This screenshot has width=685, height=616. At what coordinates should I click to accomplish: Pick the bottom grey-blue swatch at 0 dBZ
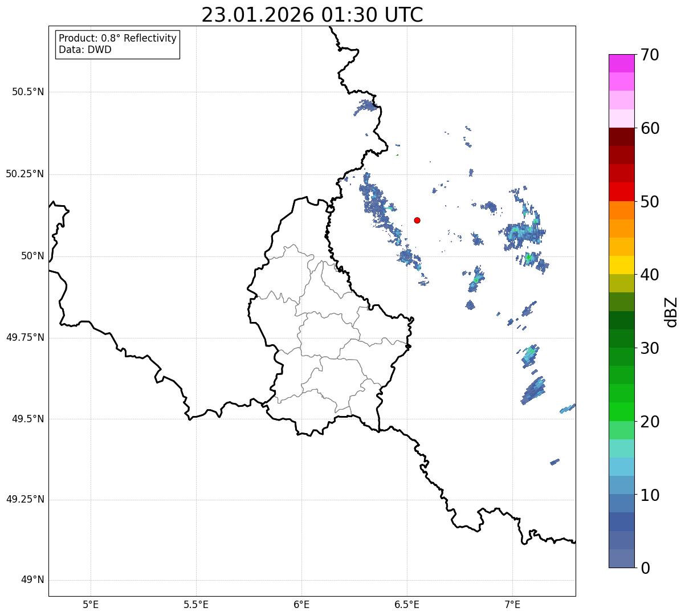pyautogui.click(x=621, y=558)
